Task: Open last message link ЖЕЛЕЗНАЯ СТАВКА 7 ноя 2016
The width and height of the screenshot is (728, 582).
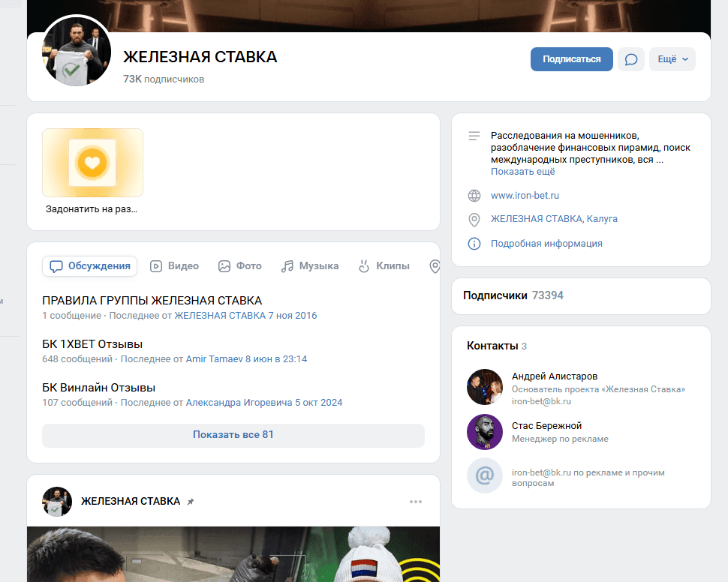Action: click(245, 316)
